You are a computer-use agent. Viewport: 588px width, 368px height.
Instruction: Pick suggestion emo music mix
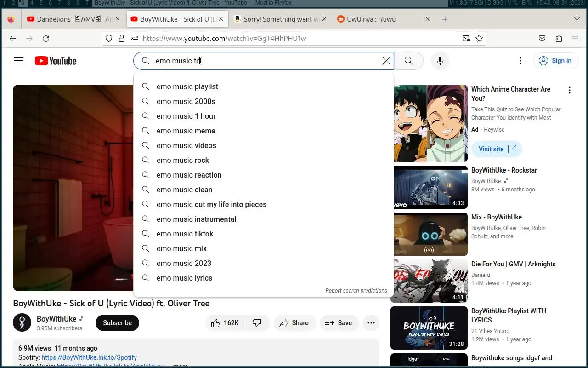point(264,248)
